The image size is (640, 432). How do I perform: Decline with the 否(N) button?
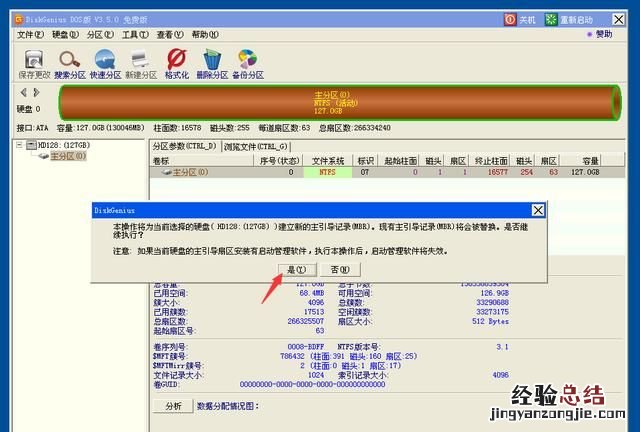[339, 269]
